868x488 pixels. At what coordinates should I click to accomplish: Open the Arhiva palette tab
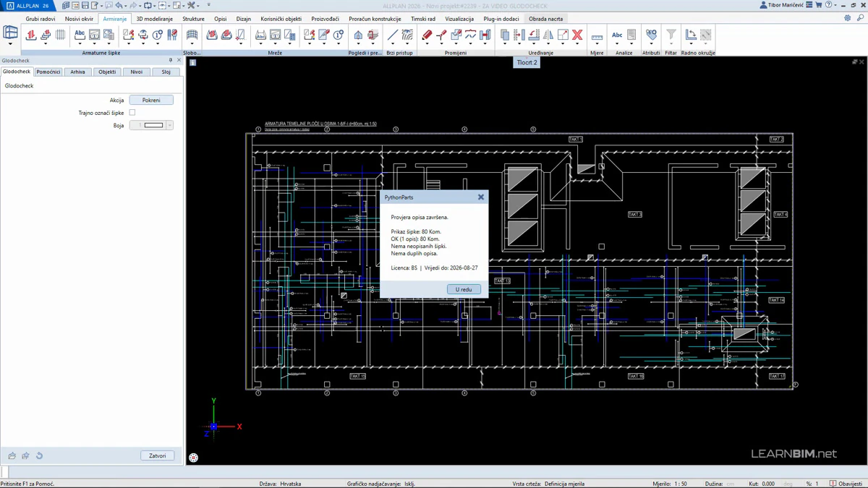click(x=77, y=72)
